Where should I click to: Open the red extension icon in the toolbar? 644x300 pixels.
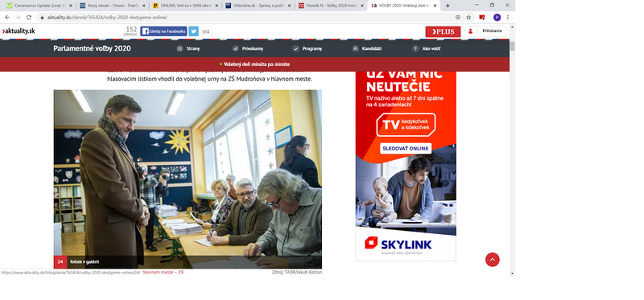[x=482, y=17]
